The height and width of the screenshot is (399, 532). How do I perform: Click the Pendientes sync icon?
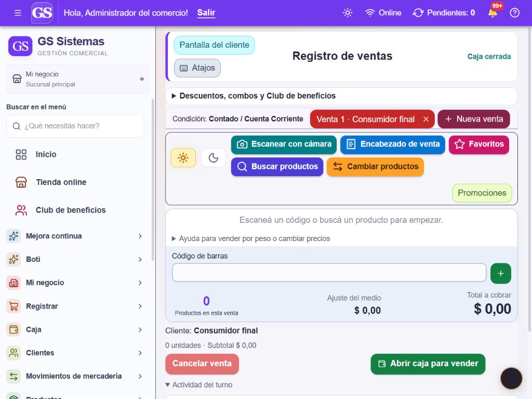[418, 13]
